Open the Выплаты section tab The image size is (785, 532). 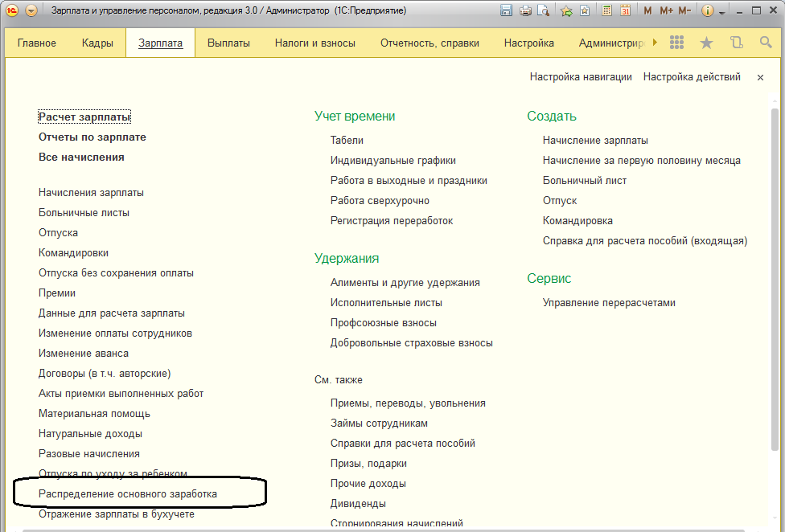tap(228, 43)
